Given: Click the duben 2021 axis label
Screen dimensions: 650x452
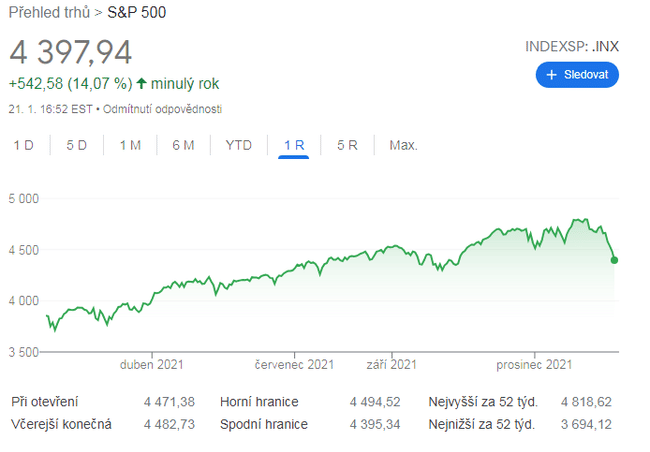Looking at the screenshot, I should pos(151,366).
